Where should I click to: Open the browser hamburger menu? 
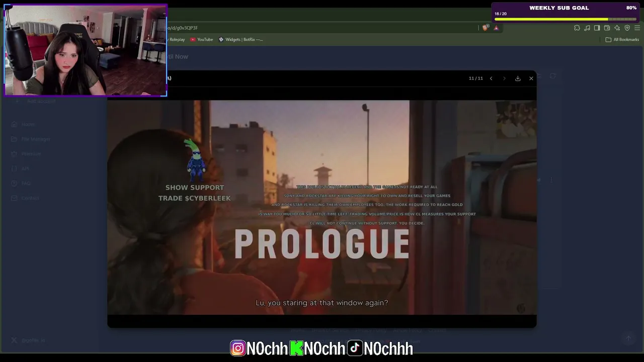pyautogui.click(x=637, y=28)
